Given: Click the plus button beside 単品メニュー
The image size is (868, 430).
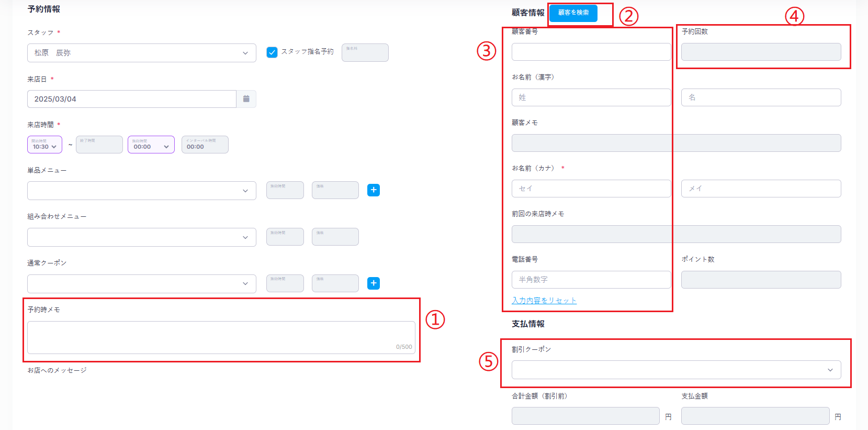Looking at the screenshot, I should point(374,190).
